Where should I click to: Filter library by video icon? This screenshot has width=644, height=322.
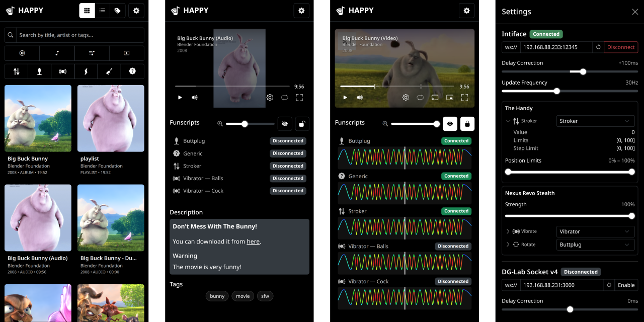pos(127,53)
